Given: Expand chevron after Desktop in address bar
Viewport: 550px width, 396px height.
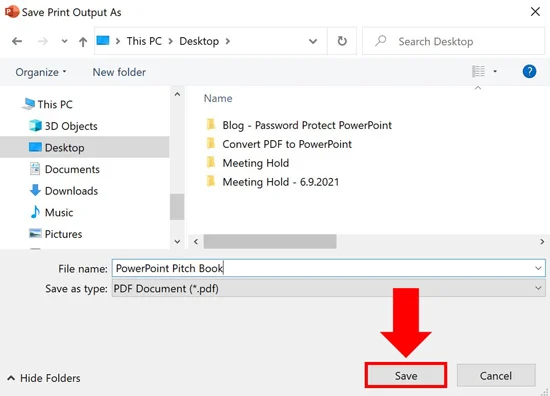Looking at the screenshot, I should click(x=228, y=41).
